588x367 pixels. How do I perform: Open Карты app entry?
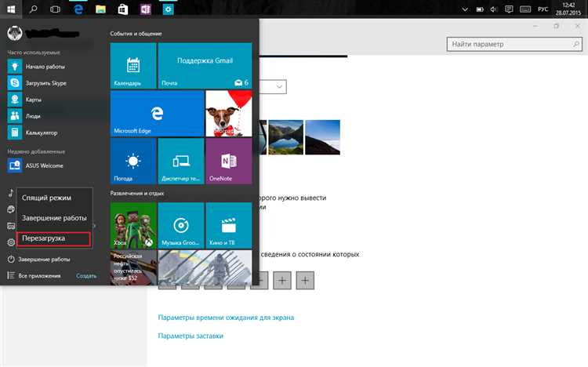click(51, 100)
